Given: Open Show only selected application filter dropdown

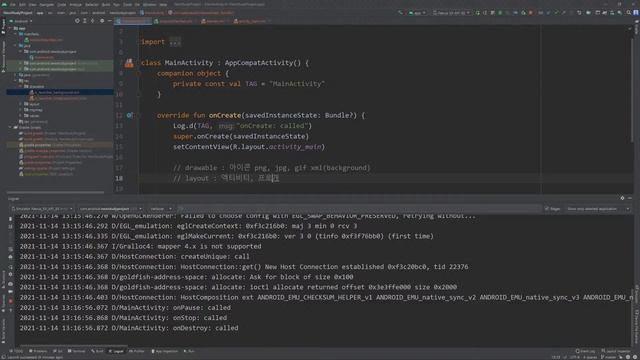Looking at the screenshot, I should [x=598, y=209].
